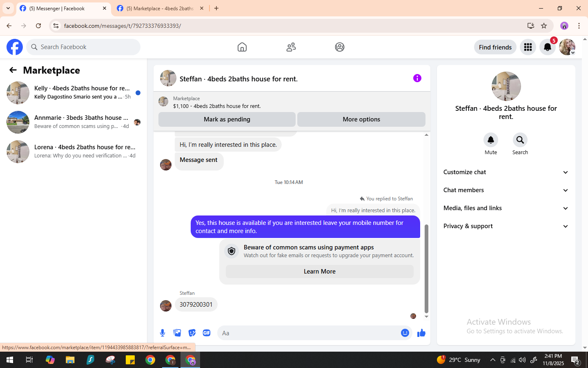Viewport: 588px width, 368px height.
Task: Click the Find friends button
Action: click(x=495, y=47)
